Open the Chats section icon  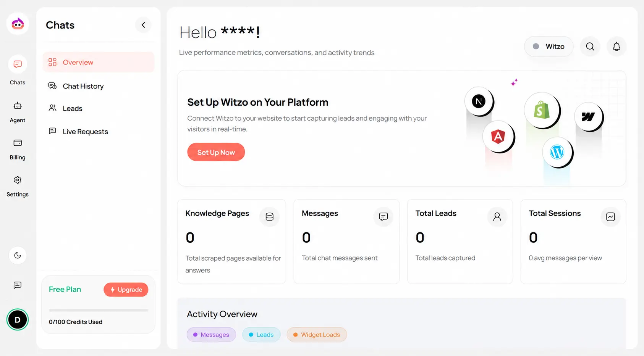tap(18, 64)
